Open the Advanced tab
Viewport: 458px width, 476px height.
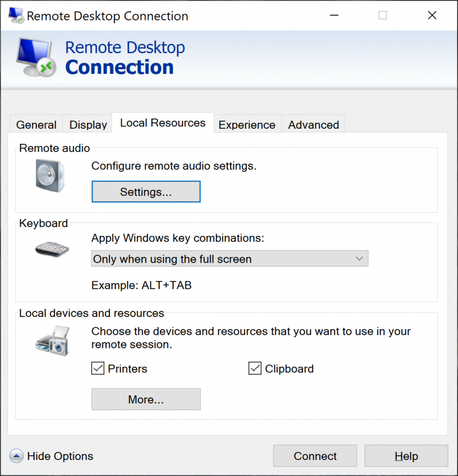pos(313,125)
